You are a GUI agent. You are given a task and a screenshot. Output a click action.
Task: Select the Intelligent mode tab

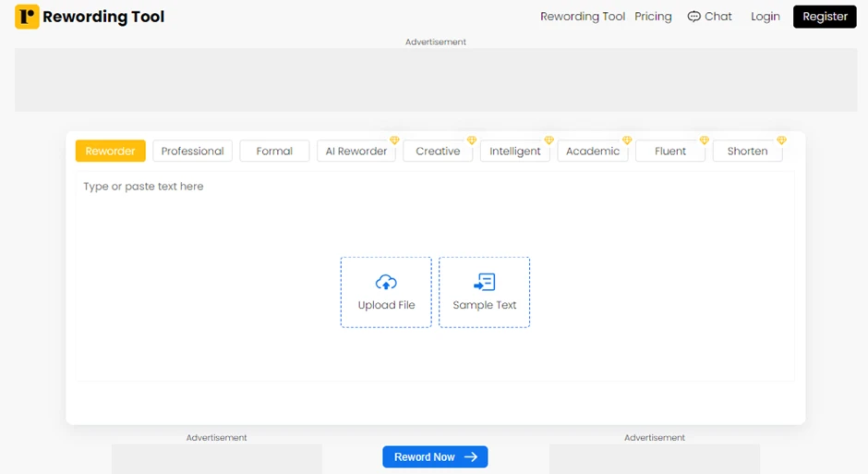click(515, 152)
